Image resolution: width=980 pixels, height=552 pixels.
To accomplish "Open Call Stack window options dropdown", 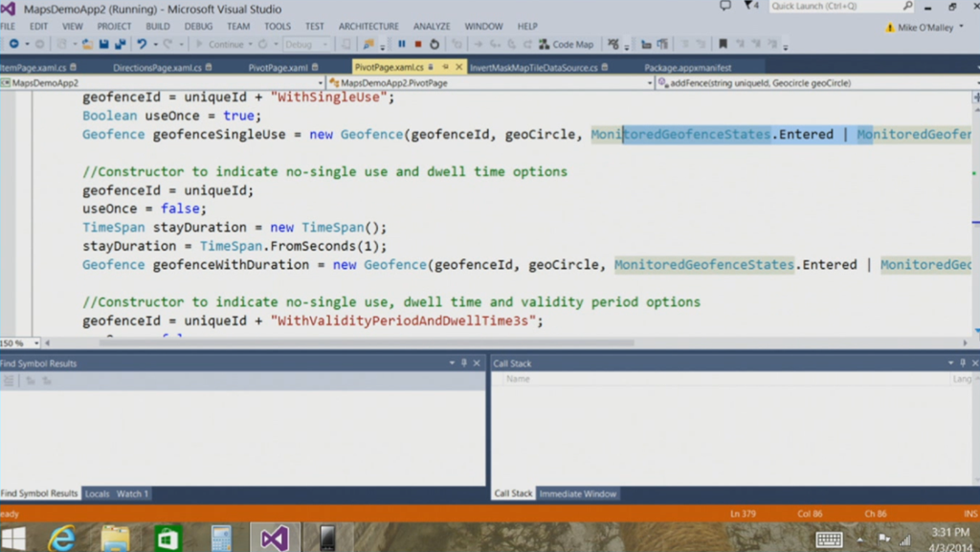I will pos(950,363).
